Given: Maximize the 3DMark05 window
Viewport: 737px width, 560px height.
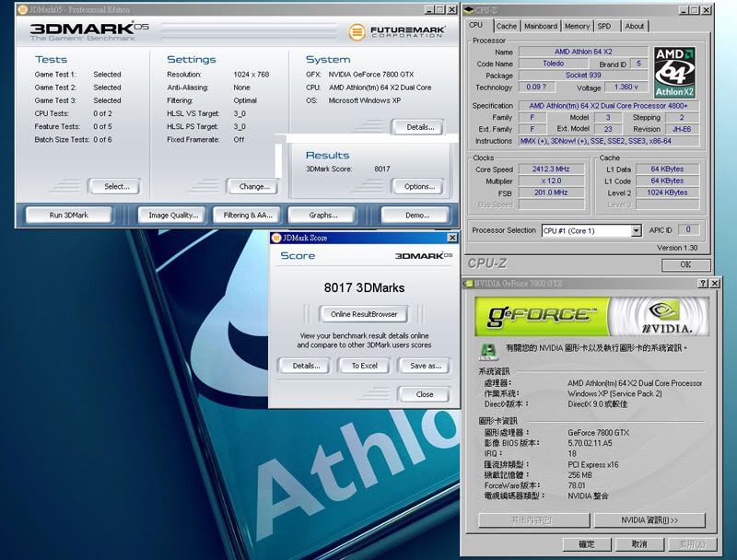Looking at the screenshot, I should tap(440, 9).
